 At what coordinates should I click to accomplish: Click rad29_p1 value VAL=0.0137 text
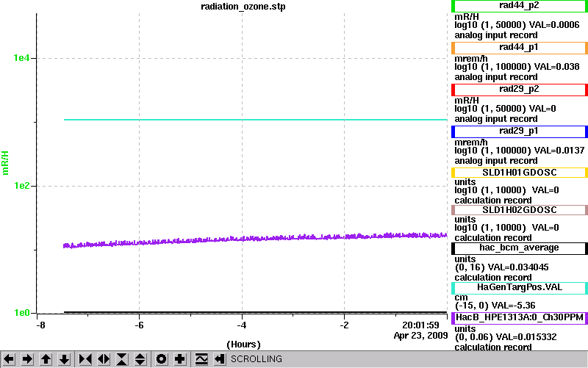pos(559,151)
